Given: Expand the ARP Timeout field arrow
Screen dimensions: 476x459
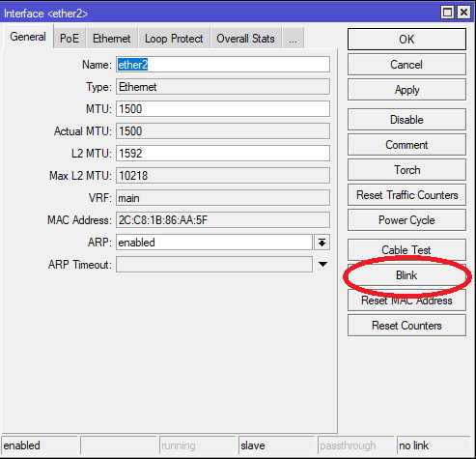Looking at the screenshot, I should pos(322,264).
